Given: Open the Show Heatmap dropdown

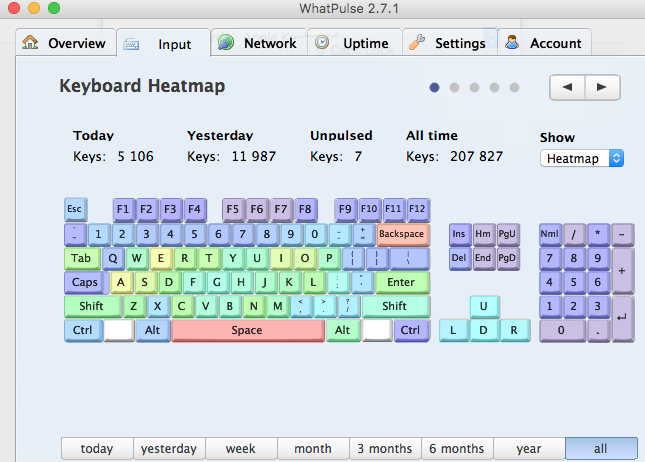Looking at the screenshot, I should [x=582, y=158].
